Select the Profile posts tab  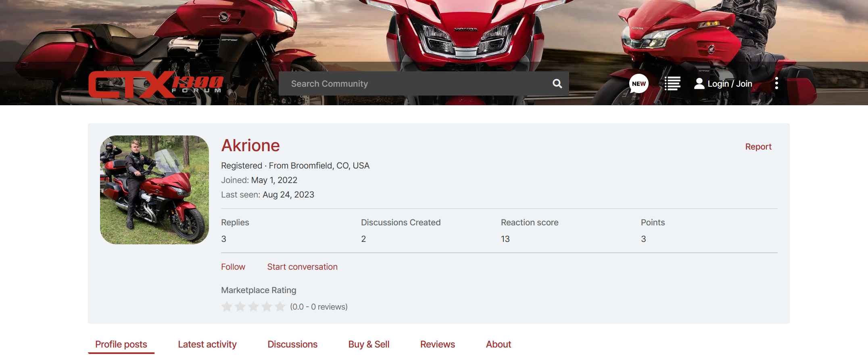121,344
